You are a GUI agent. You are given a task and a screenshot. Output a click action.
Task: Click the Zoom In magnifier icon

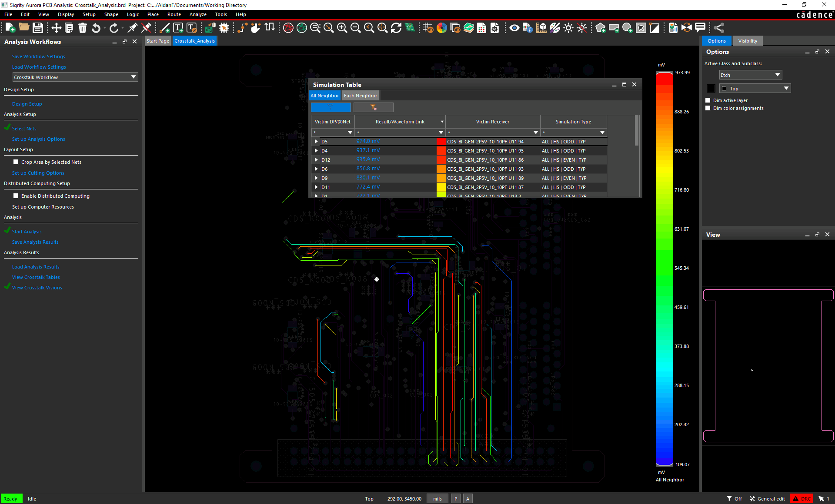tap(342, 28)
